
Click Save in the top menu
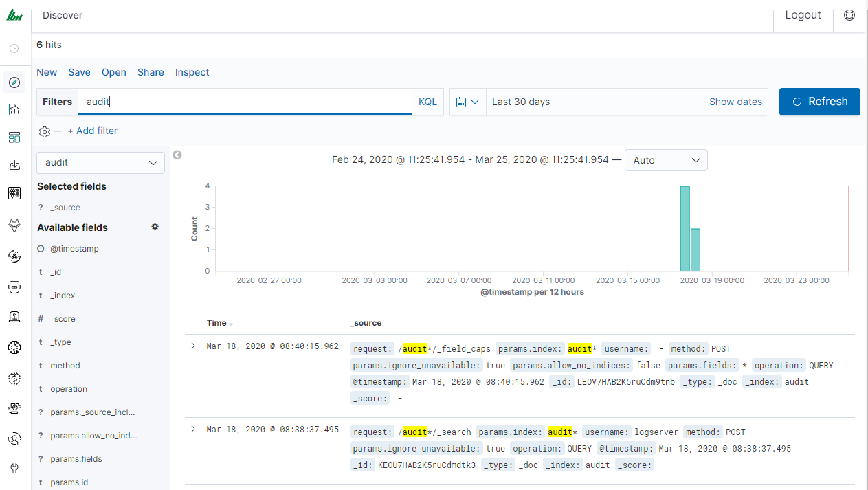[x=79, y=72]
